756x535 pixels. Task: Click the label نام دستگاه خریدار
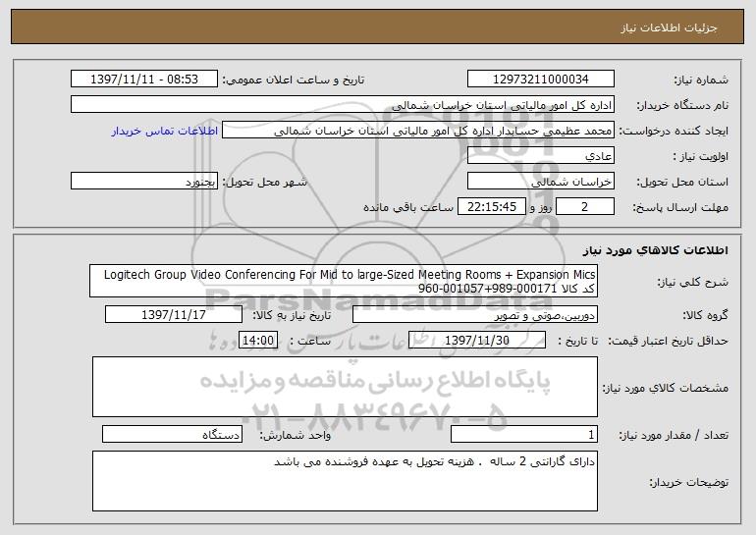point(682,106)
